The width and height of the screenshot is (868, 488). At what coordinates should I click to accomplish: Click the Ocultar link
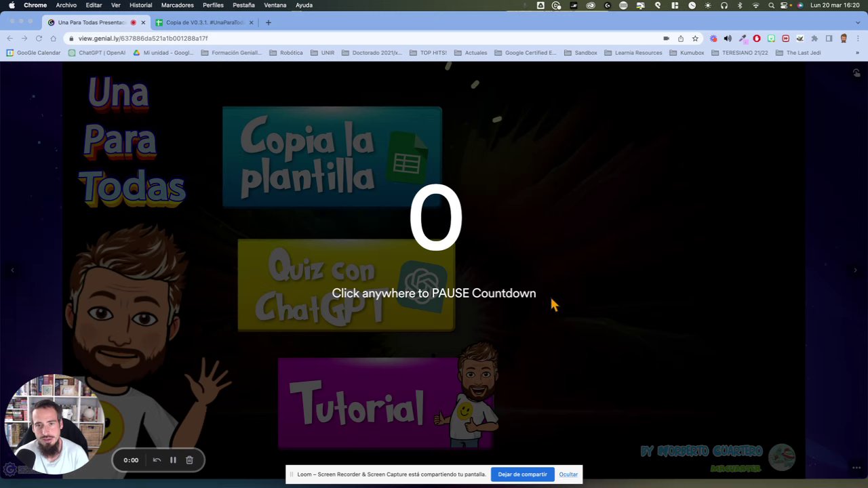pyautogui.click(x=568, y=474)
